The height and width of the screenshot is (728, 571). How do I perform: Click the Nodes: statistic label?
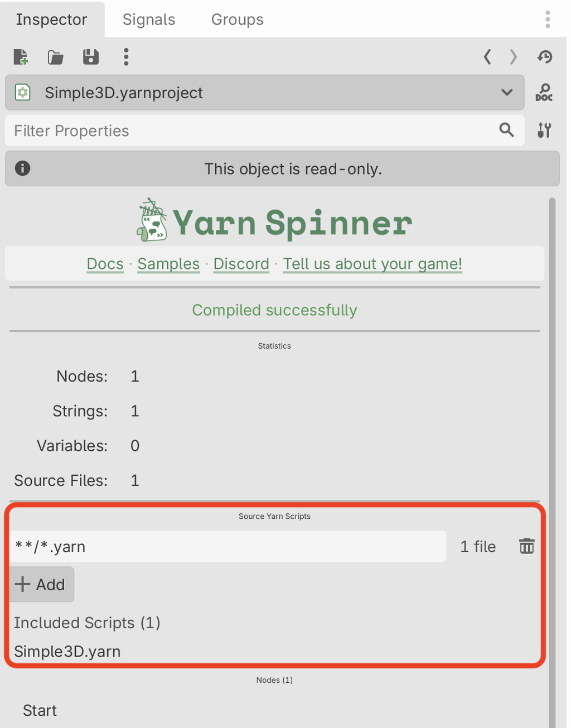pos(82,376)
